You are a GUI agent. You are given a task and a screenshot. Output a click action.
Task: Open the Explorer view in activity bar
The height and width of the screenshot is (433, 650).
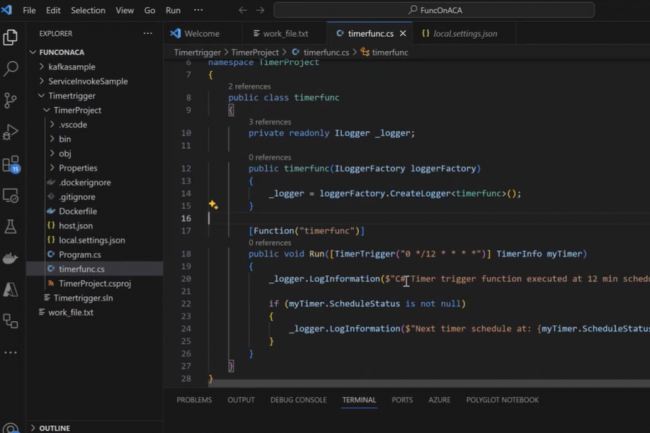pos(11,37)
